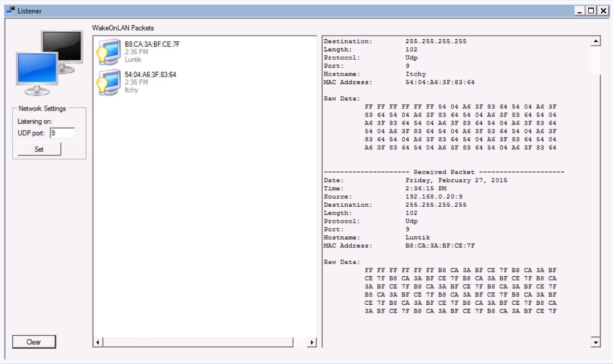613x364 pixels.
Task: Click the computer icon beside B8:CA:3A:BF:CE:7F
Action: pos(108,52)
